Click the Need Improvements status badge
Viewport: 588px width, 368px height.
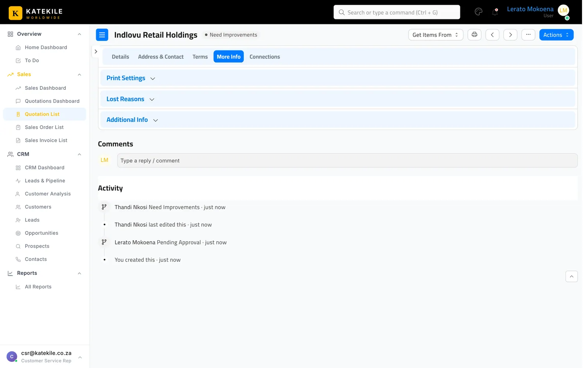[231, 35]
